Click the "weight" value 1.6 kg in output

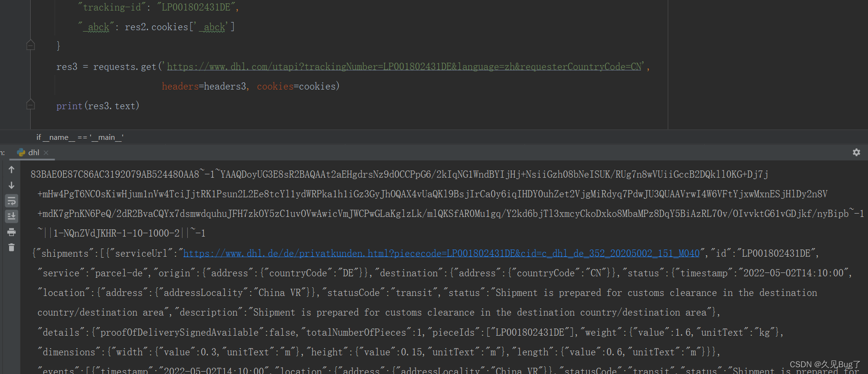click(681, 332)
